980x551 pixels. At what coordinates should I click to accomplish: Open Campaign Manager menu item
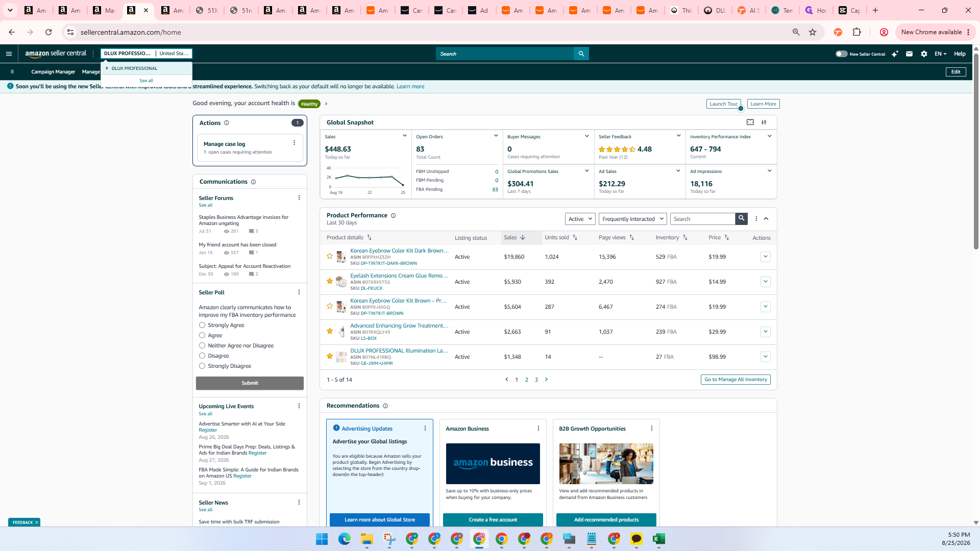pyautogui.click(x=53, y=71)
